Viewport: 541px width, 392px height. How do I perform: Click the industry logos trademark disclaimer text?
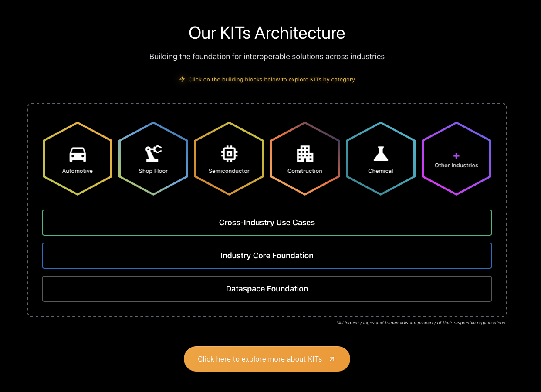point(421,323)
